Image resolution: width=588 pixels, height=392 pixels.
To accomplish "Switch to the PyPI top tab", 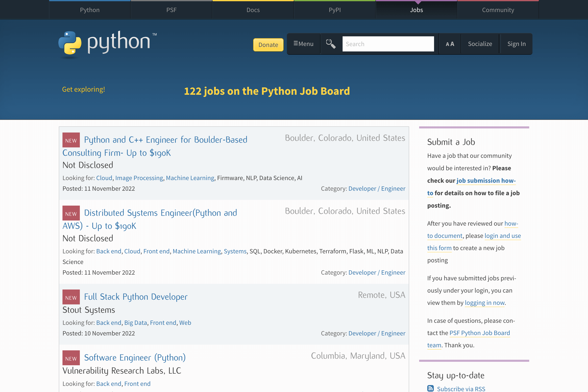I will click(335, 10).
